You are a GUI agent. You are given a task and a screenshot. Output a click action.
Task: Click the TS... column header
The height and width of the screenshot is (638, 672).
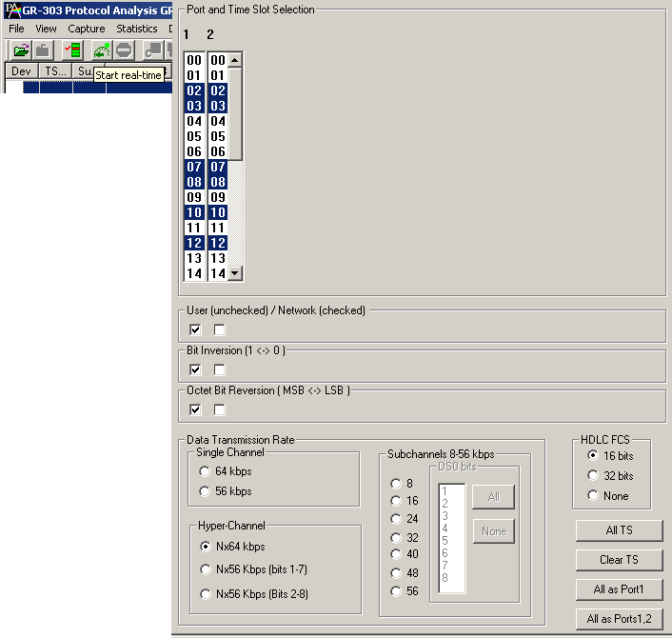(56, 71)
